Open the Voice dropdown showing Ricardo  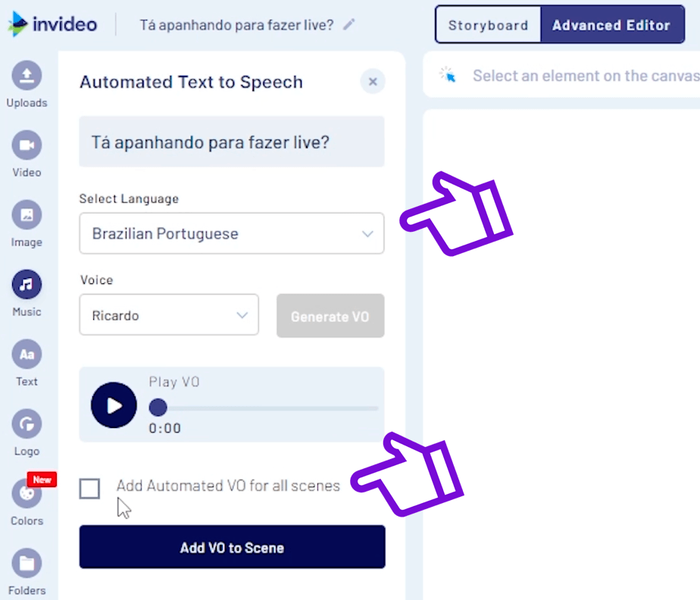(169, 314)
